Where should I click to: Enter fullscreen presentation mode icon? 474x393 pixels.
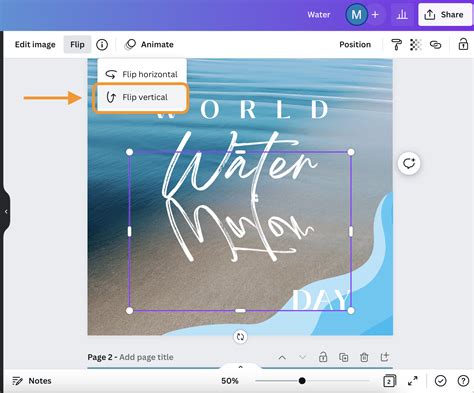tap(413, 381)
